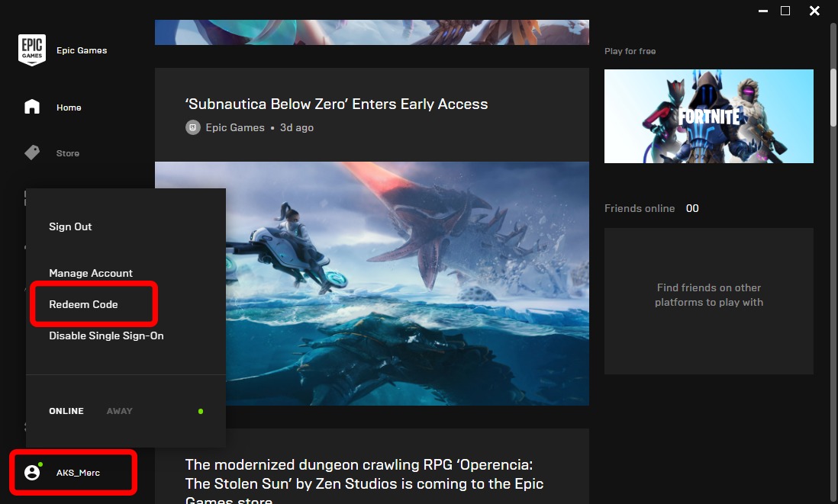Collapse the AKS_Merc account menu
This screenshot has height=504, width=838.
[x=78, y=473]
